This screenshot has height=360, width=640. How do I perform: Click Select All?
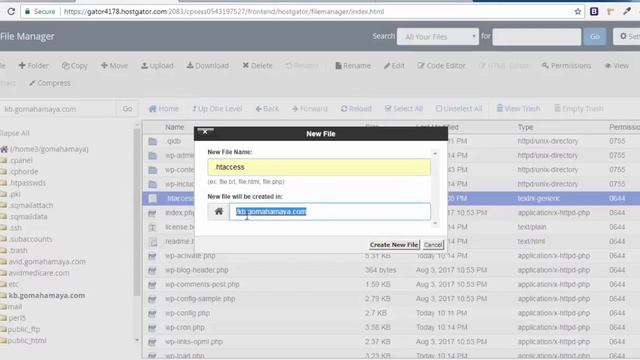coord(404,109)
